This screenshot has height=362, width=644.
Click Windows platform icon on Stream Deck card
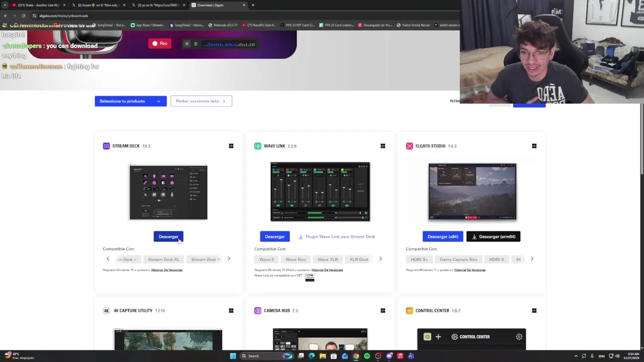pyautogui.click(x=231, y=146)
